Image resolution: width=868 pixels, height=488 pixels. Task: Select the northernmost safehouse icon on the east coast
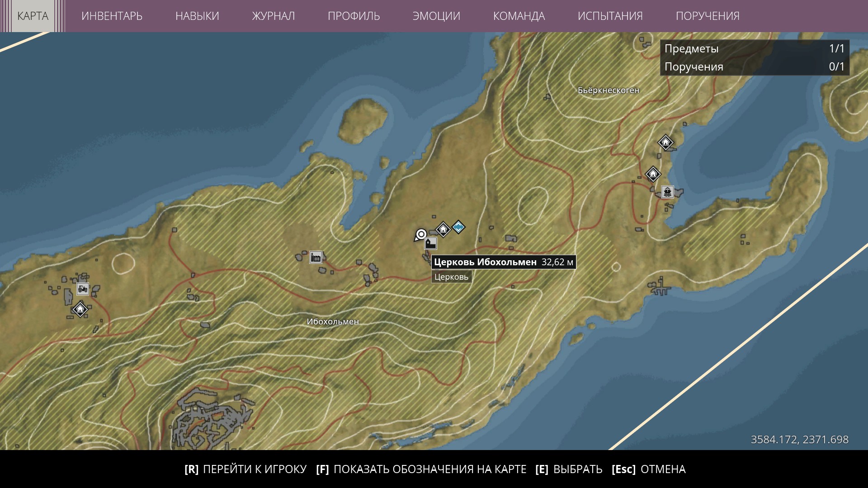(665, 143)
